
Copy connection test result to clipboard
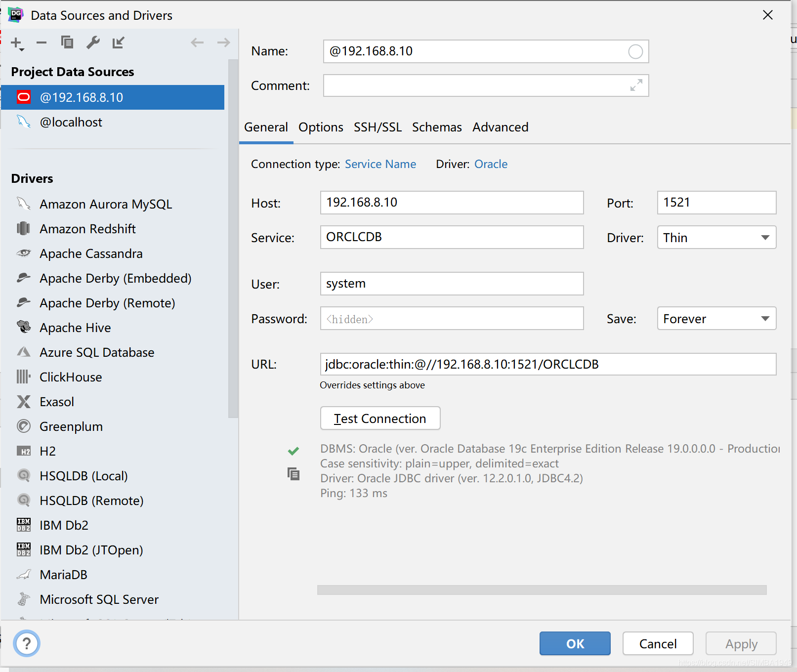[x=294, y=474]
